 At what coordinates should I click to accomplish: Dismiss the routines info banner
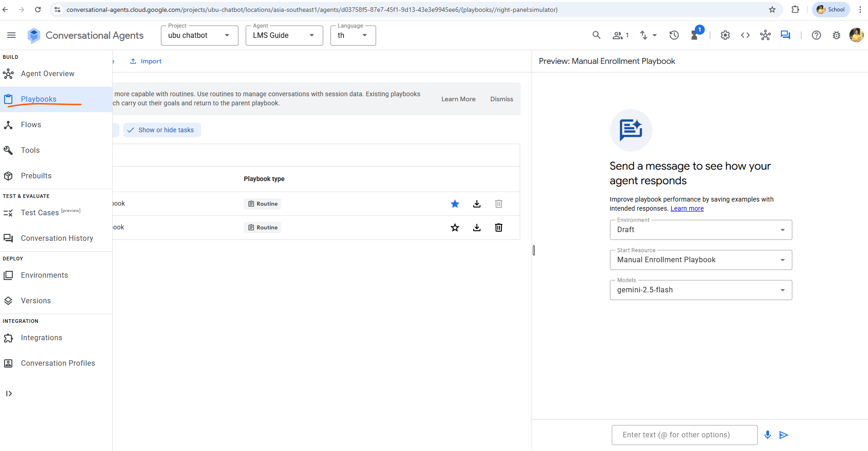pos(501,99)
